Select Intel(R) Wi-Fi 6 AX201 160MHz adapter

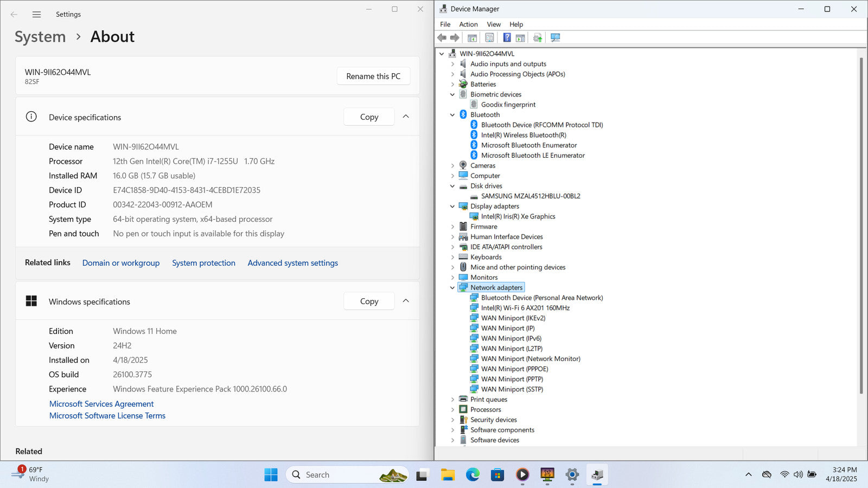tap(525, 307)
